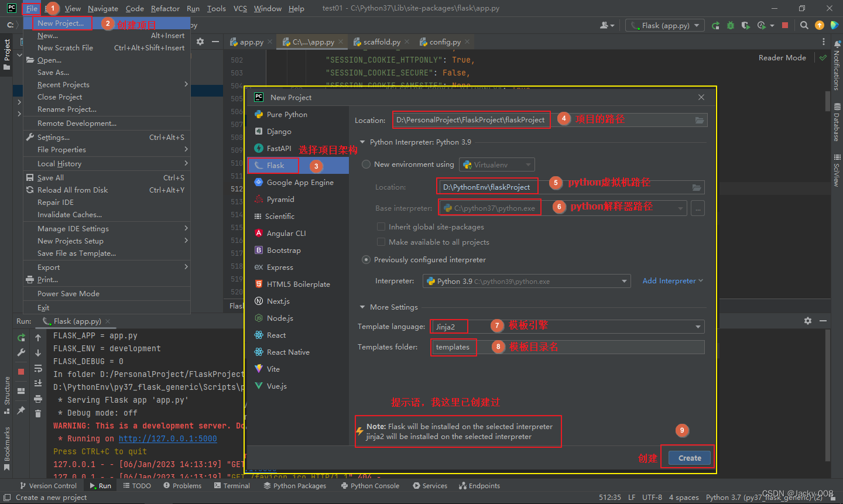Select Flask project type
Viewport: 843px width, 504px height.
pos(298,166)
